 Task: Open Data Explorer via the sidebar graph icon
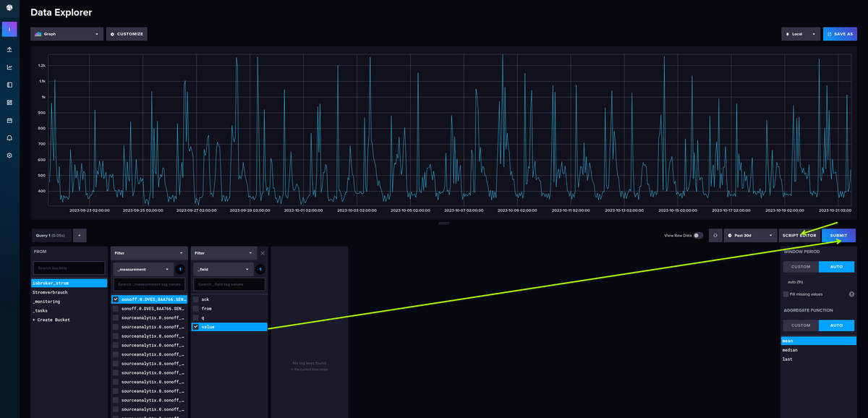click(x=9, y=67)
